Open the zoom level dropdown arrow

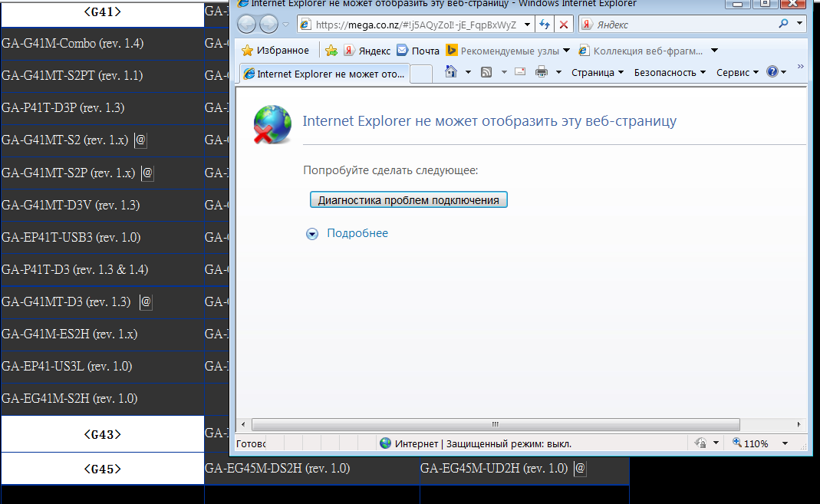coord(785,443)
